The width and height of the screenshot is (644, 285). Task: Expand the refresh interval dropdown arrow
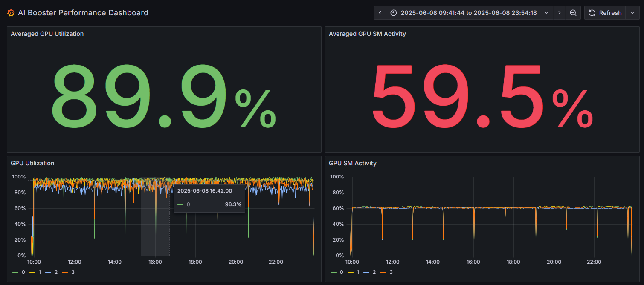(632, 13)
